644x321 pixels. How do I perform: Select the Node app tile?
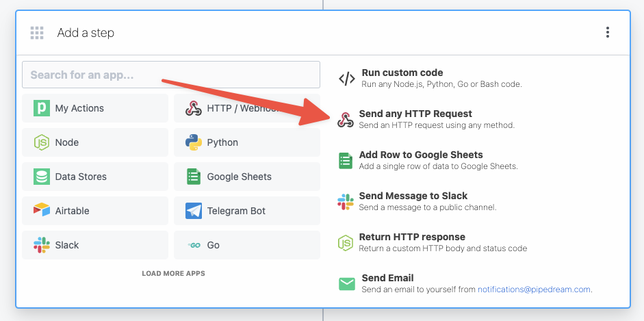(95, 142)
